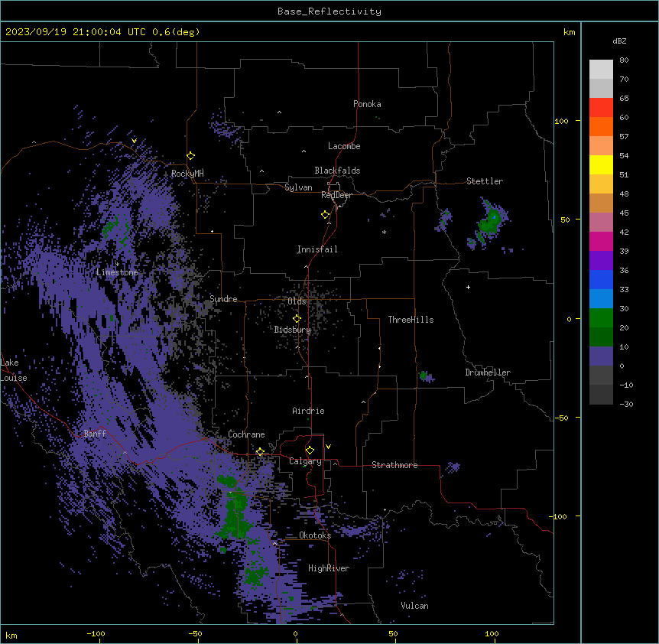Click the Airdrie city label
Viewport: 659px width, 644px height.
tap(308, 411)
